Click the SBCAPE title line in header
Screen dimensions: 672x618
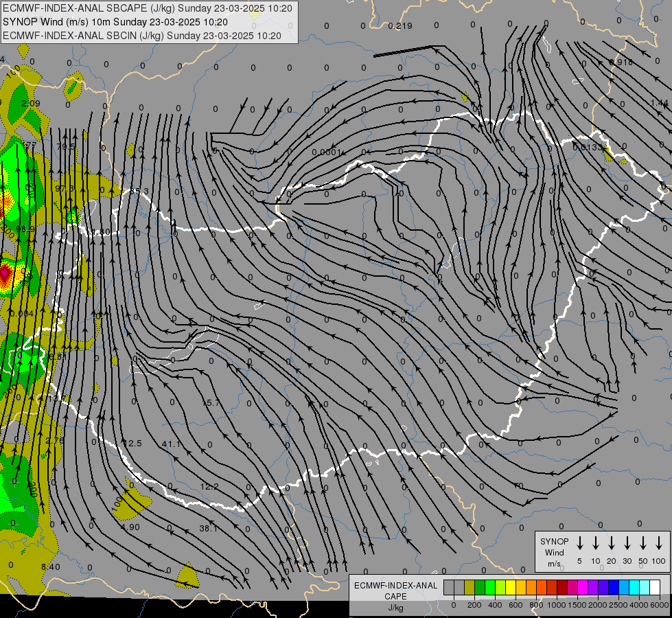(148, 8)
